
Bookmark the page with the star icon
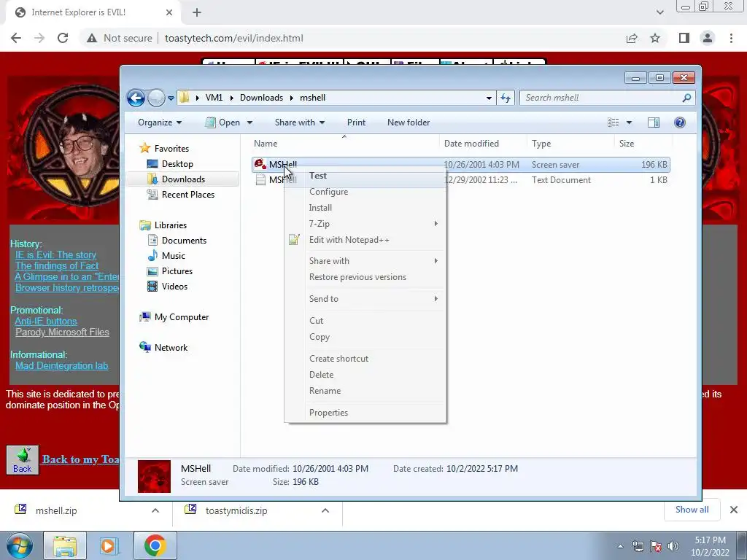point(655,38)
